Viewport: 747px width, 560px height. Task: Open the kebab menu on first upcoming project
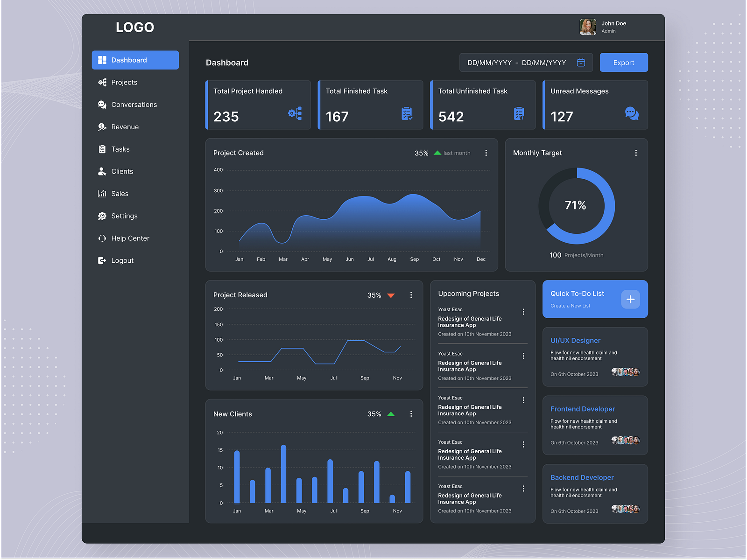click(x=523, y=311)
